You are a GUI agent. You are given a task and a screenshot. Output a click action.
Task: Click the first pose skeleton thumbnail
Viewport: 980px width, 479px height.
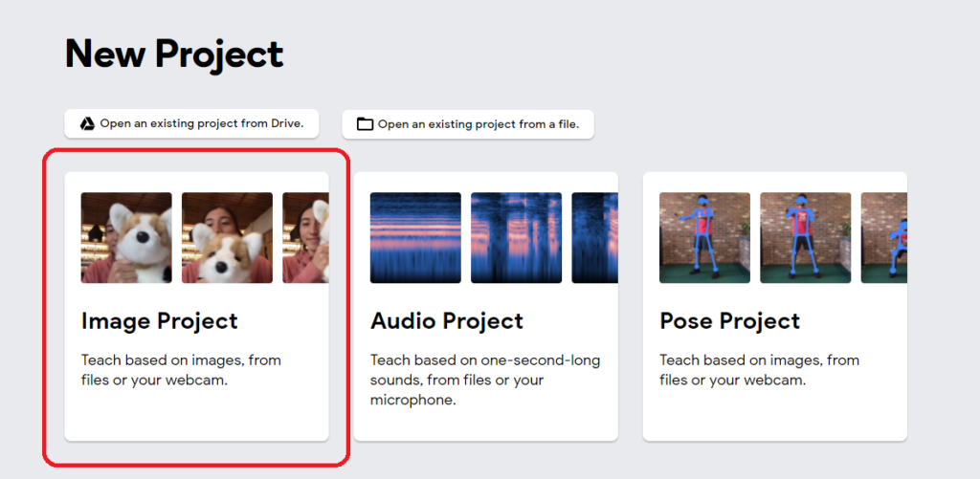click(704, 238)
